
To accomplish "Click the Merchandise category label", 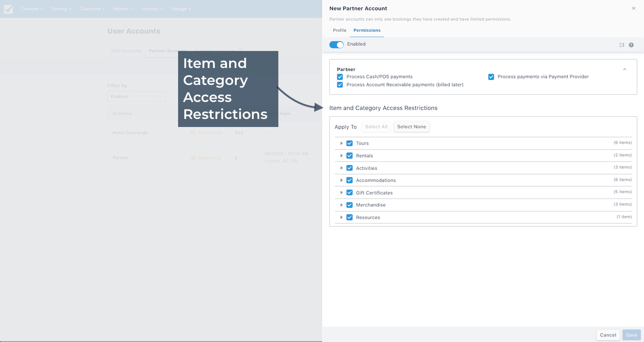I will coord(371,205).
